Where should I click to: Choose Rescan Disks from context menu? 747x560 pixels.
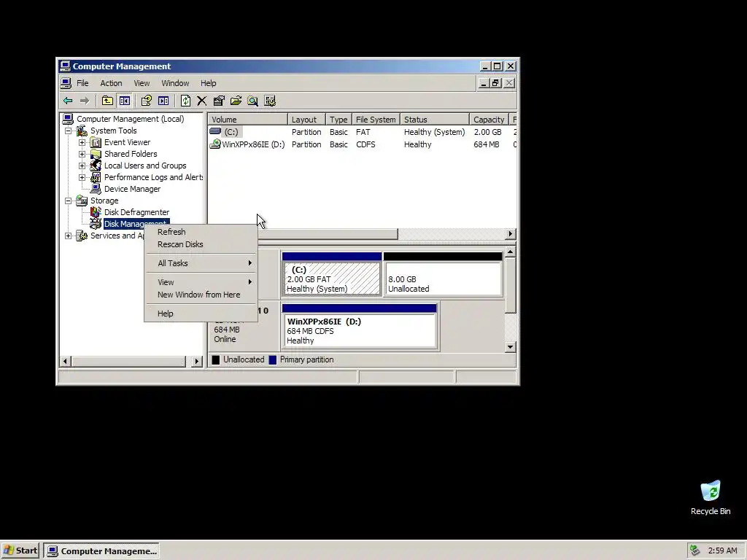(201, 244)
